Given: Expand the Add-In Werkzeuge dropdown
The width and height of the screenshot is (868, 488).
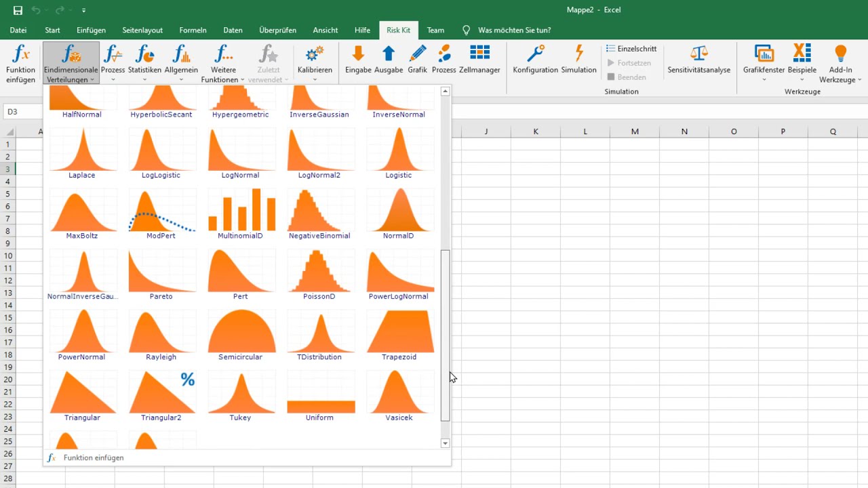Looking at the screenshot, I should point(841,63).
